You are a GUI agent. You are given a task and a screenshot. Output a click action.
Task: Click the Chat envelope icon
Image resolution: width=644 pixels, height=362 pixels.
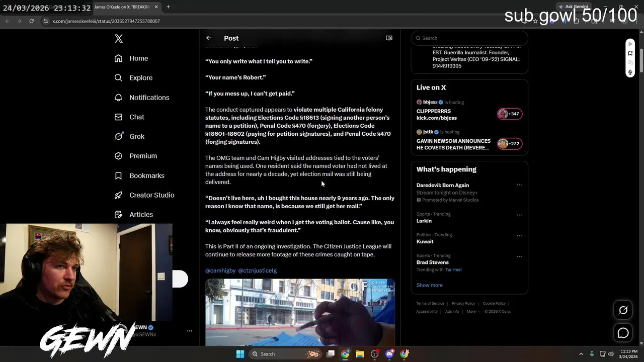[118, 117]
